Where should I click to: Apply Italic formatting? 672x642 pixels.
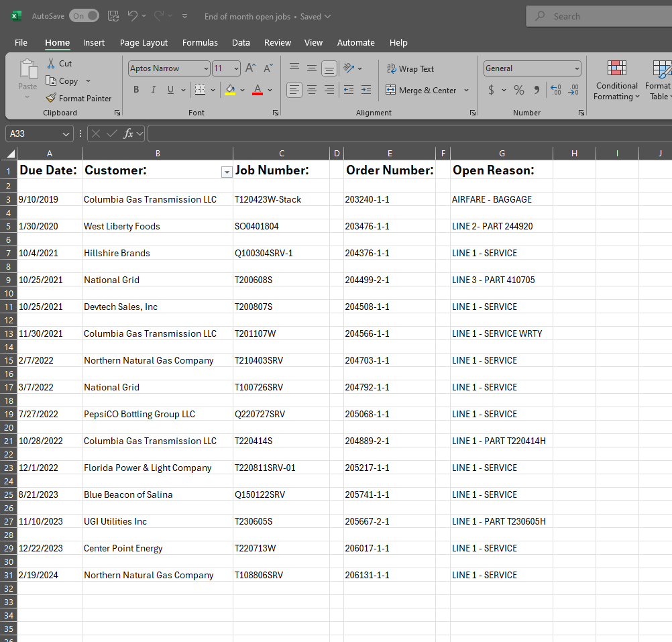(153, 90)
